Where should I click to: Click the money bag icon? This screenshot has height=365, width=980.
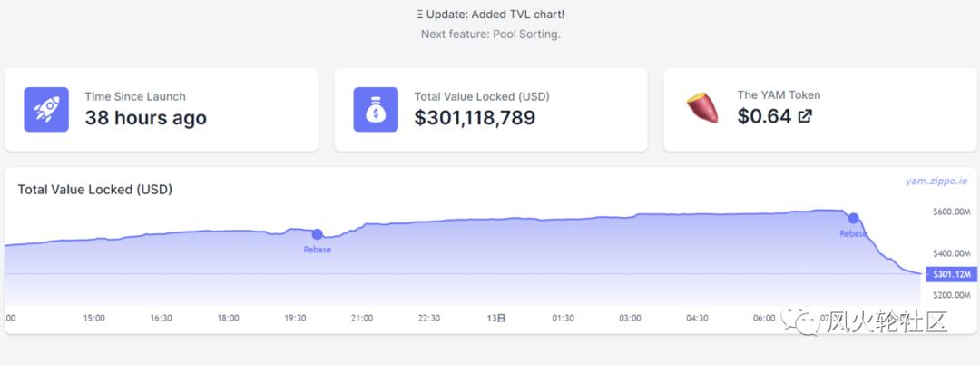pyautogui.click(x=376, y=110)
